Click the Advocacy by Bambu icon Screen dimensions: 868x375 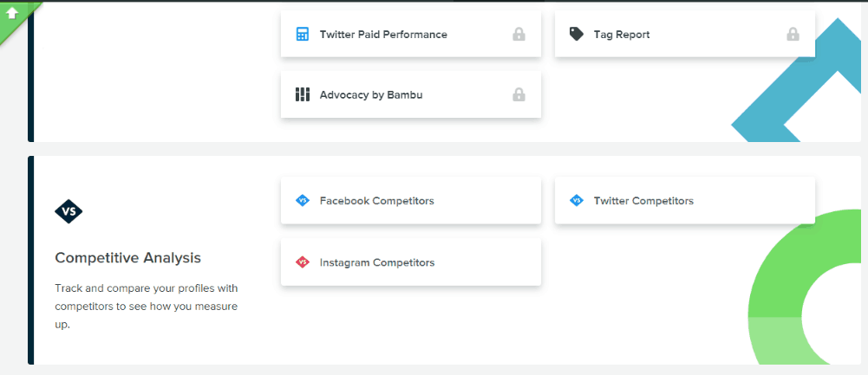coord(303,94)
